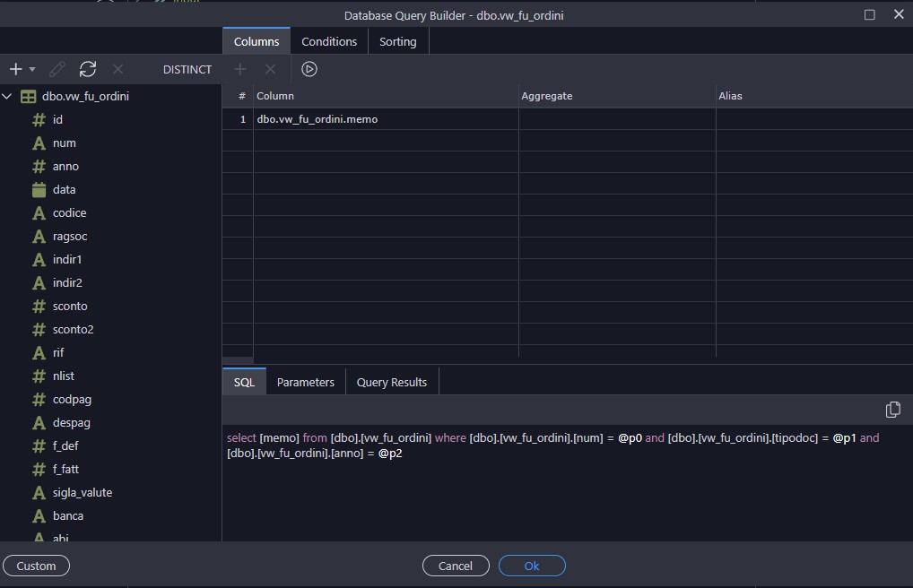Collapse the dbo.vw_fu_ordini tree node
Image resolution: width=913 pixels, height=588 pixels.
(7, 96)
